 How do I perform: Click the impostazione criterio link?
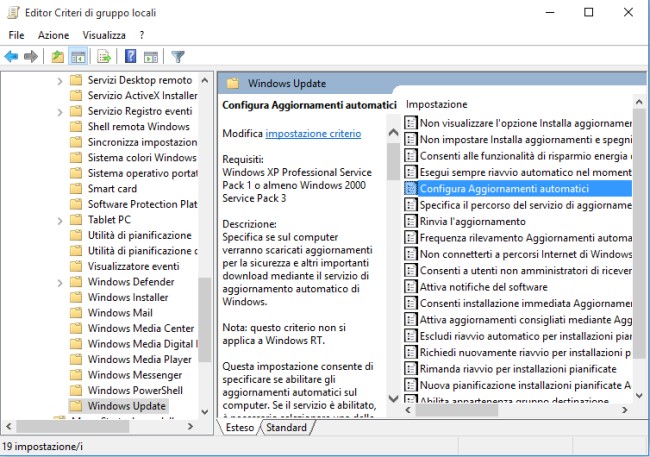313,134
